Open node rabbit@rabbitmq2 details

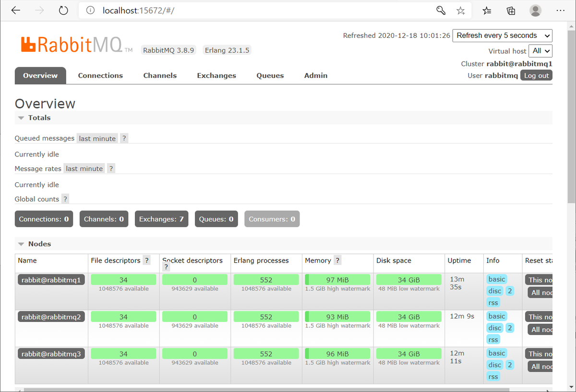point(51,317)
